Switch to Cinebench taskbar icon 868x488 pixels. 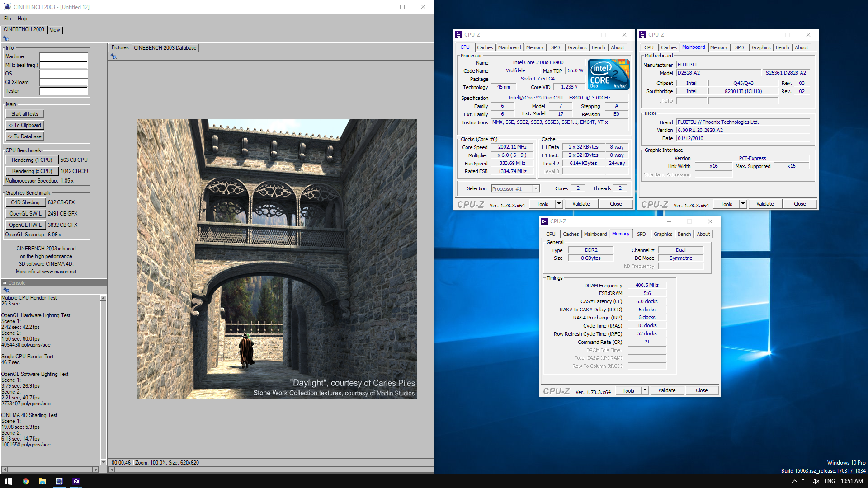(59, 481)
